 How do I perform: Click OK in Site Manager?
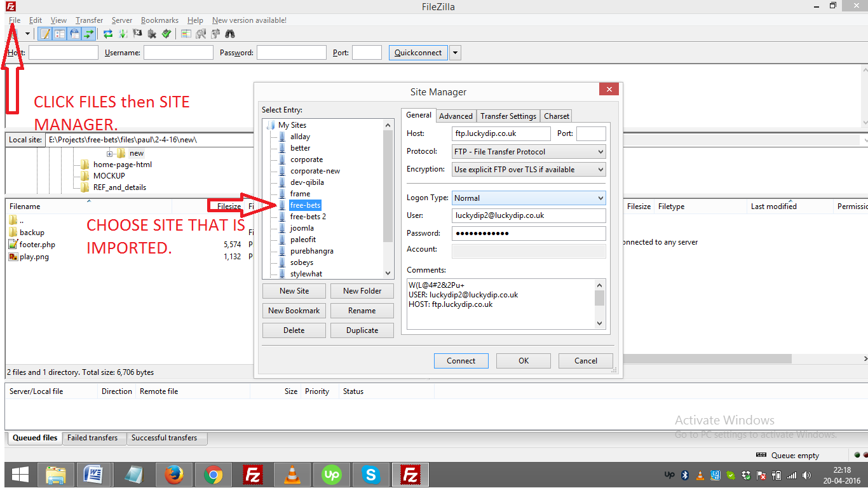point(524,361)
